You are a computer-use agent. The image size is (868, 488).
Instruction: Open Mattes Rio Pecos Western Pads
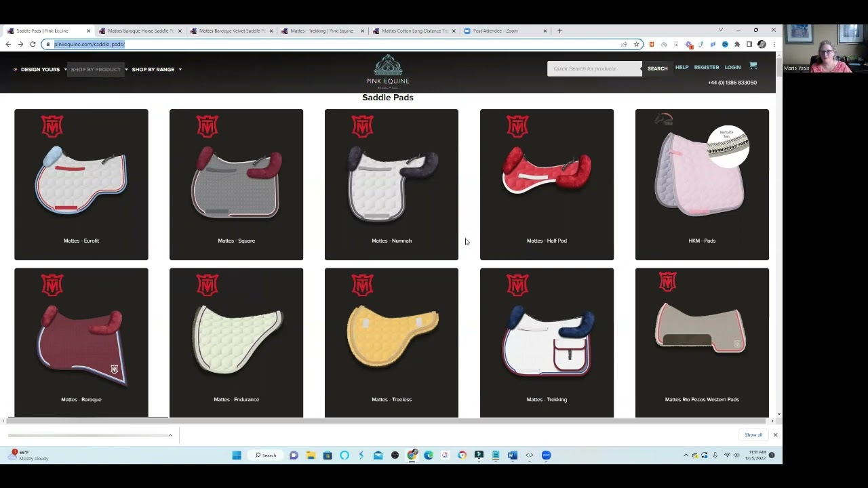click(702, 342)
